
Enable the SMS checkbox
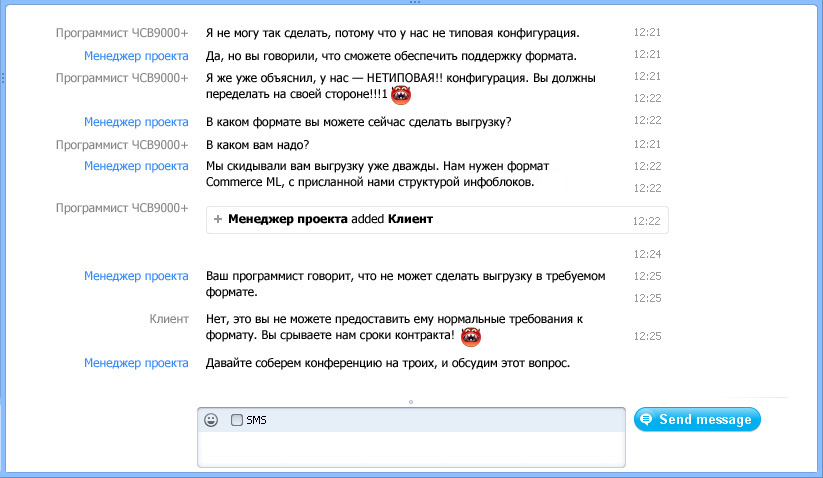coord(237,420)
